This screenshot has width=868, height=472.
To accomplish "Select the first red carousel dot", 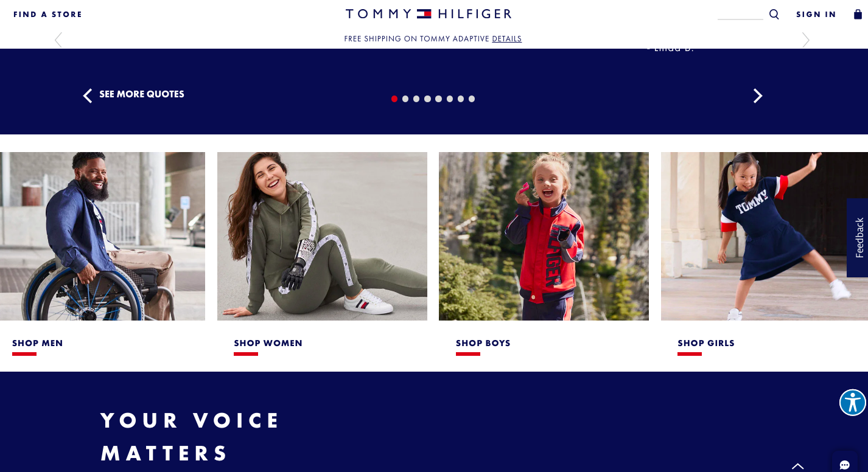I will (x=394, y=99).
